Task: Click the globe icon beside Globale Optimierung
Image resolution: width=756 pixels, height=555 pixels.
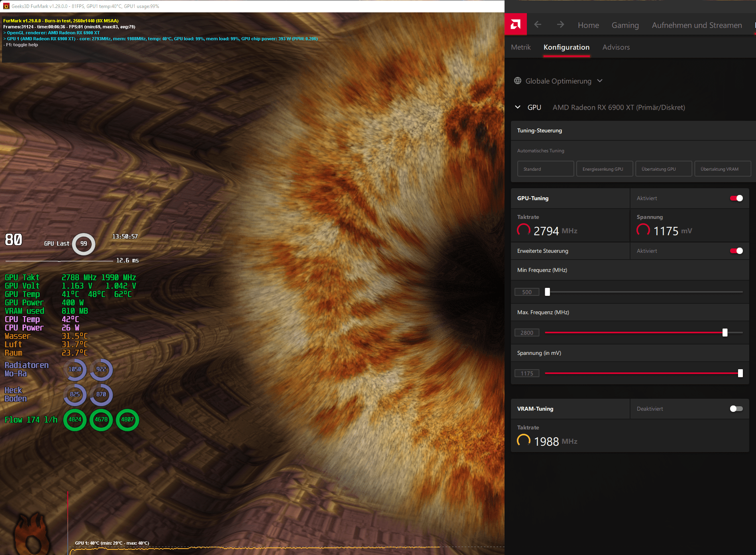Action: pos(518,81)
